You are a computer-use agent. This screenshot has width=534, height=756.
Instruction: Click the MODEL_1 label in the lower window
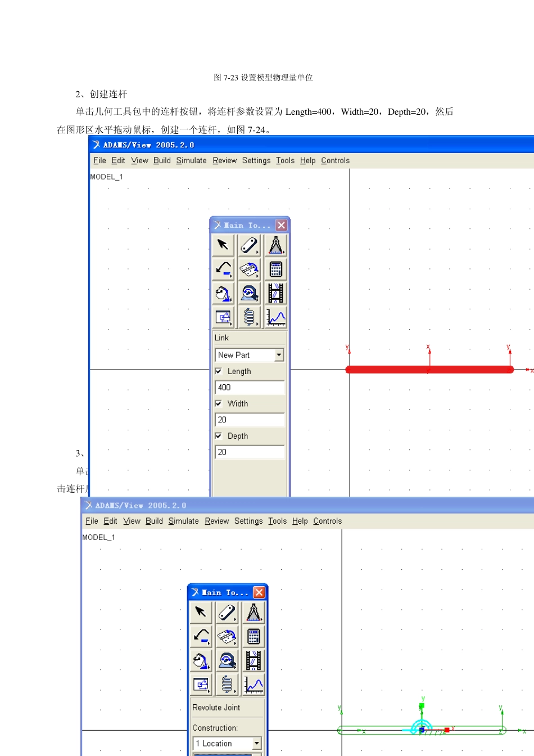coord(98,537)
